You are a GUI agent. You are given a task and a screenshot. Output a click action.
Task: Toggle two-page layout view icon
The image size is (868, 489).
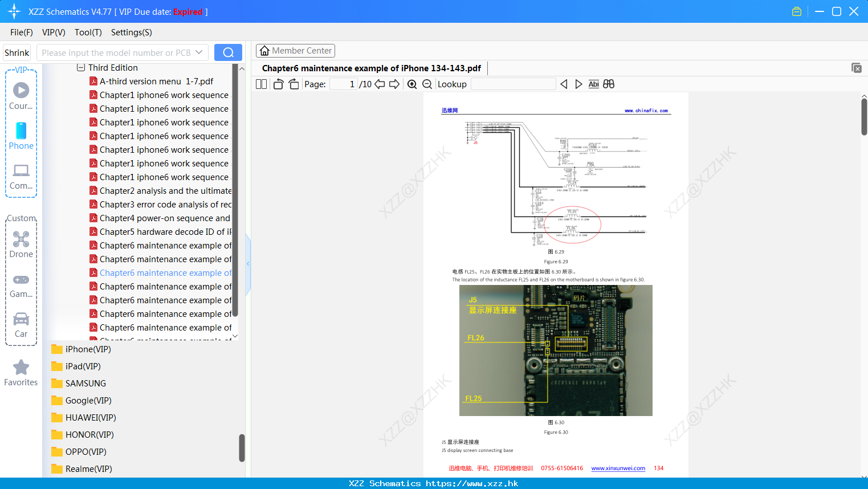[x=262, y=84]
